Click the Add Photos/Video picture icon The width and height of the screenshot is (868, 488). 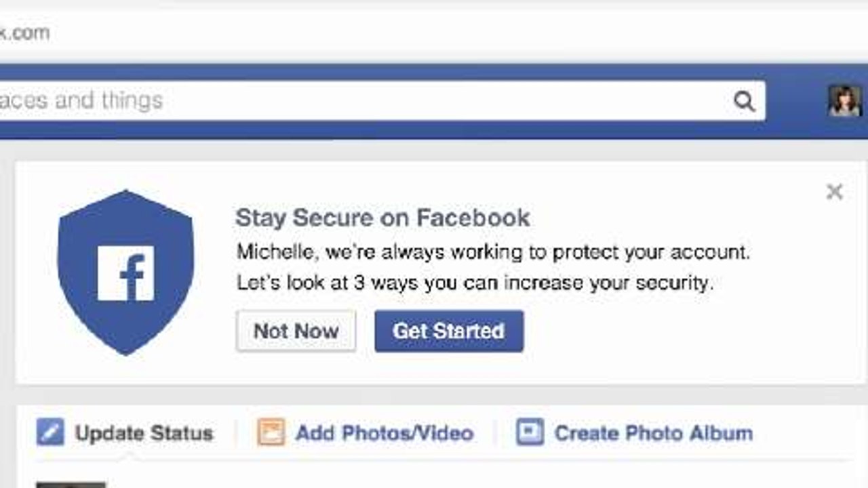tap(271, 432)
